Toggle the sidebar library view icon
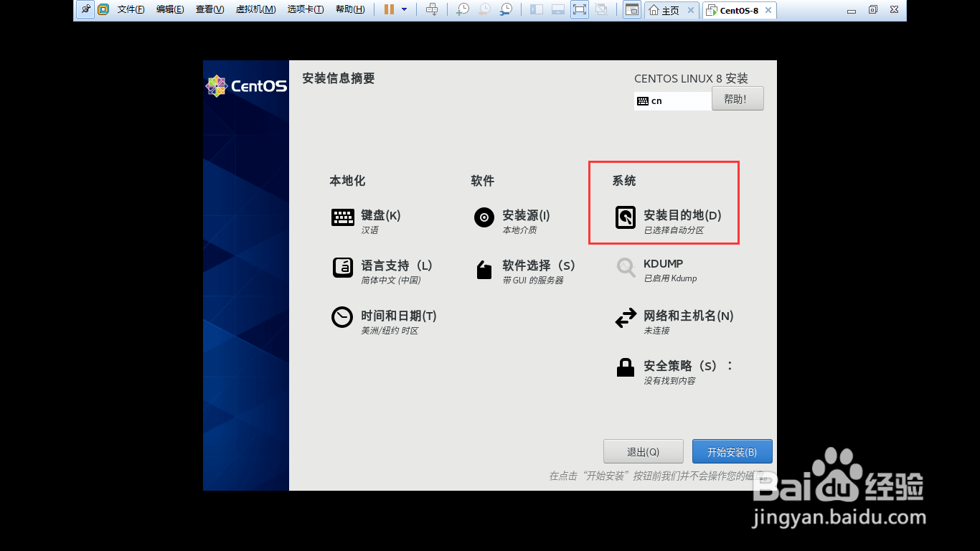The width and height of the screenshot is (980, 551). pos(537,10)
